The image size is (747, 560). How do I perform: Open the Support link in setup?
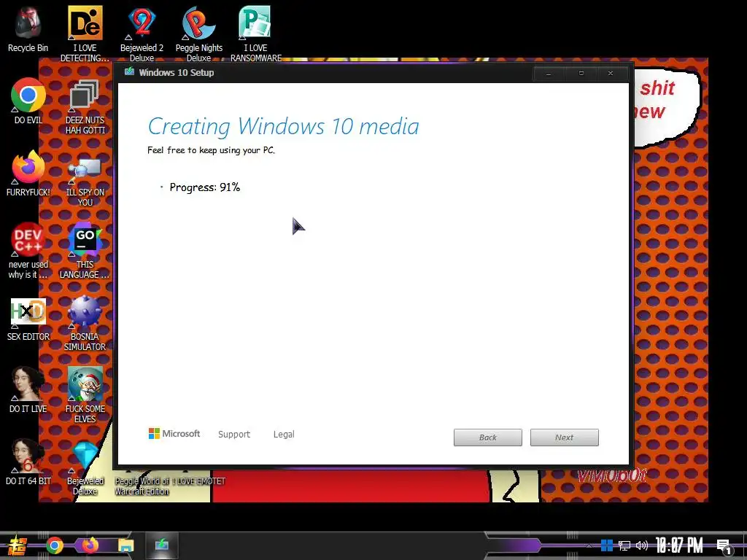pos(234,435)
